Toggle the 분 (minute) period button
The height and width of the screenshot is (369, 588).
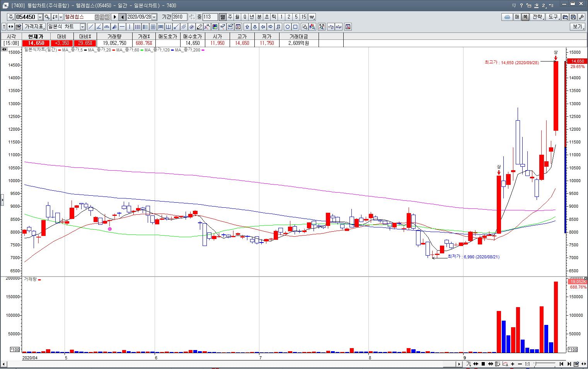tap(259, 17)
